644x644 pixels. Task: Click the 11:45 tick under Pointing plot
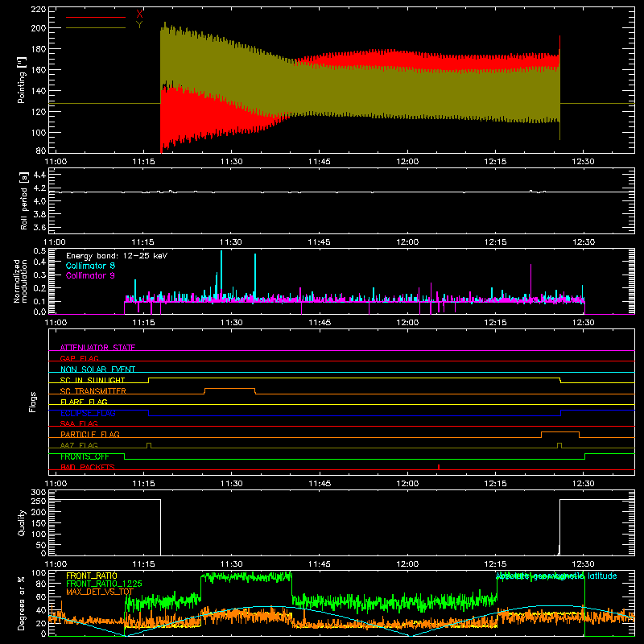[x=319, y=162]
